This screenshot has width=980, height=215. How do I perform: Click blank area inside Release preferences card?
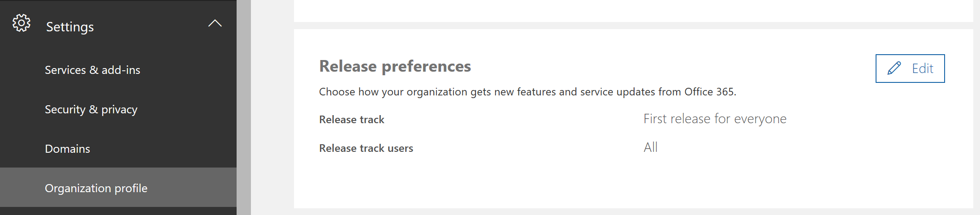(627, 184)
